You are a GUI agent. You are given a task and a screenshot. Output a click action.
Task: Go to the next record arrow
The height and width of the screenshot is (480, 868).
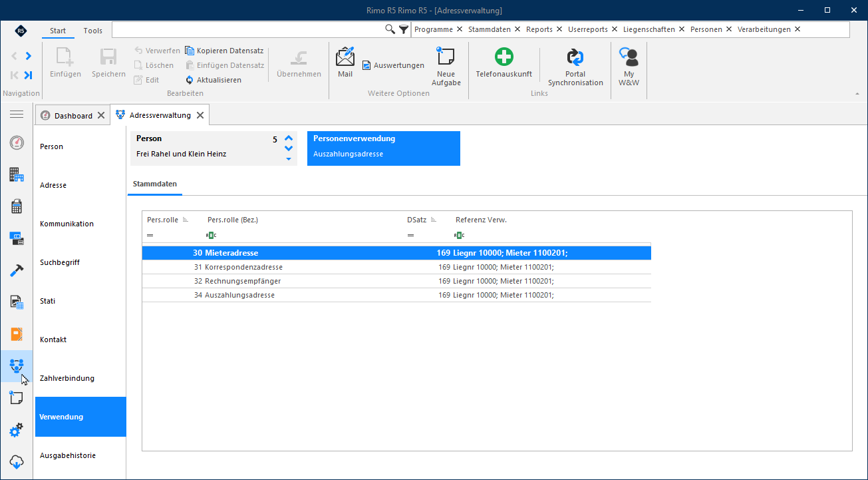click(29, 56)
